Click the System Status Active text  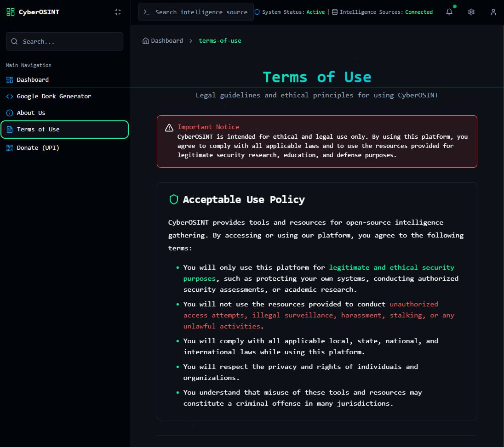coord(293,12)
